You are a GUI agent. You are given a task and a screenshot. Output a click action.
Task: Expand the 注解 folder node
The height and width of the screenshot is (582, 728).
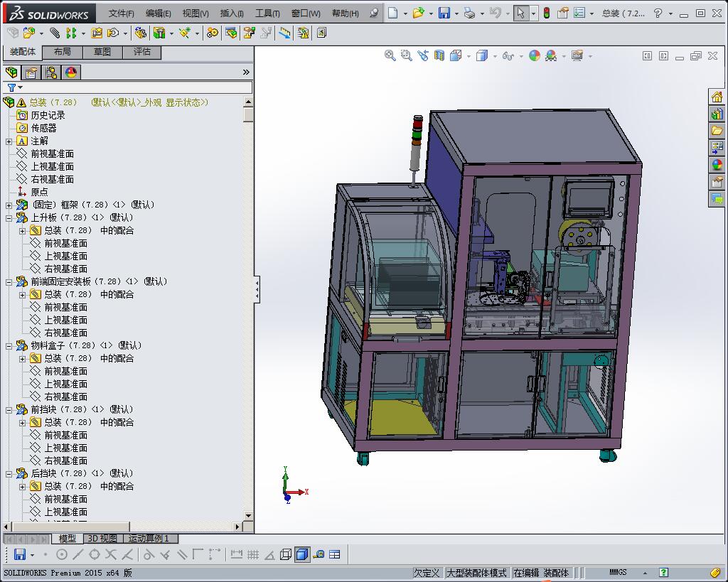(9, 141)
